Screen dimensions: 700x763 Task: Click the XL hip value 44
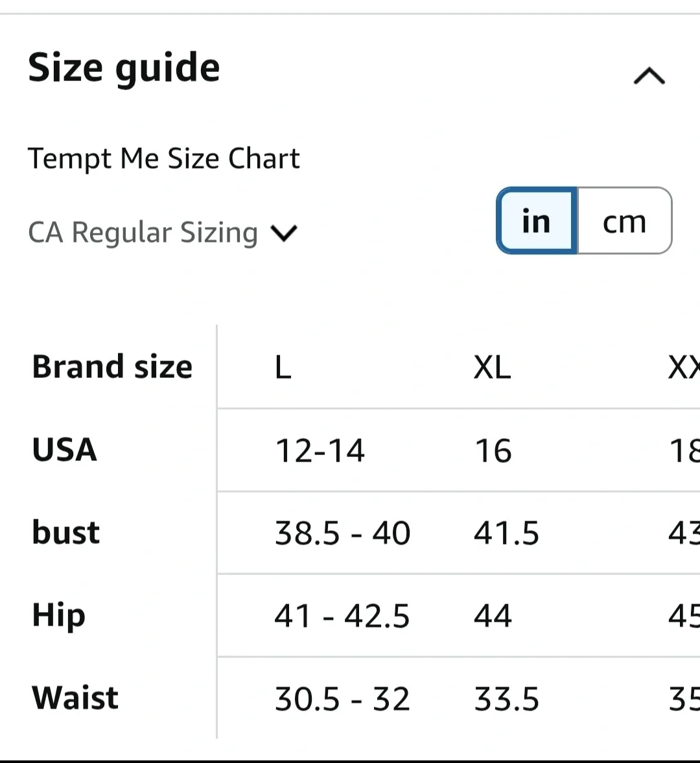(493, 616)
